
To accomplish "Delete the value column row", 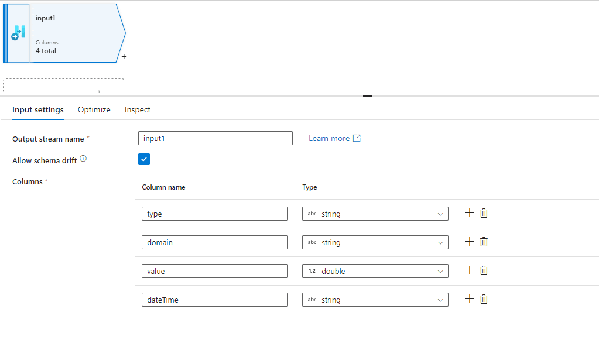I will pyautogui.click(x=484, y=270).
